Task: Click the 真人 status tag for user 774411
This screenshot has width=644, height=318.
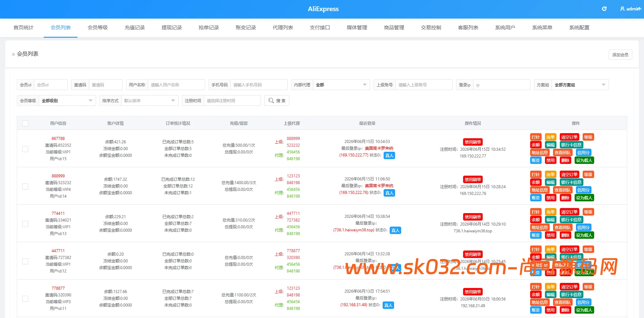Action: pyautogui.click(x=395, y=230)
